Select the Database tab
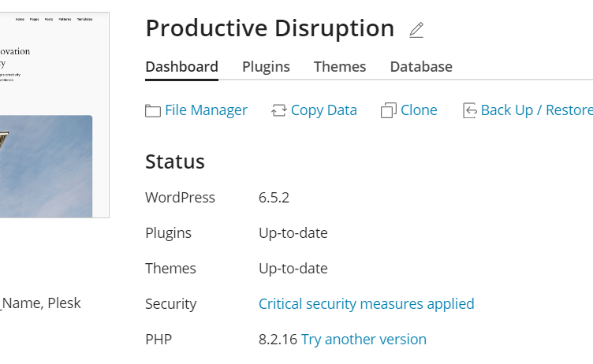Image resolution: width=593 pixels, height=364 pixels. click(421, 67)
